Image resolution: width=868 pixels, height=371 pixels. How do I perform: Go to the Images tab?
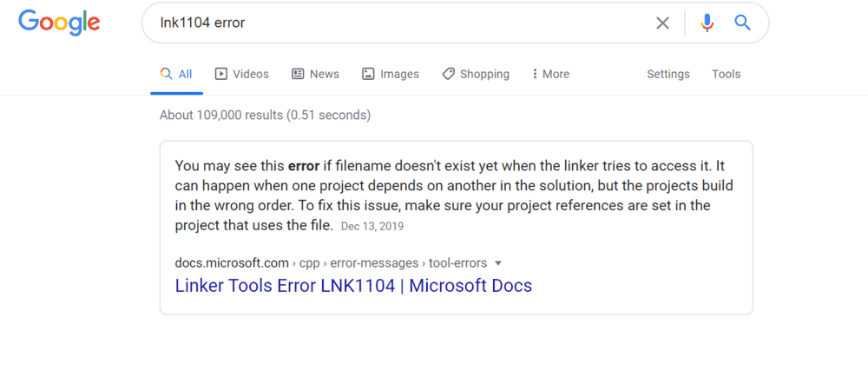(391, 75)
